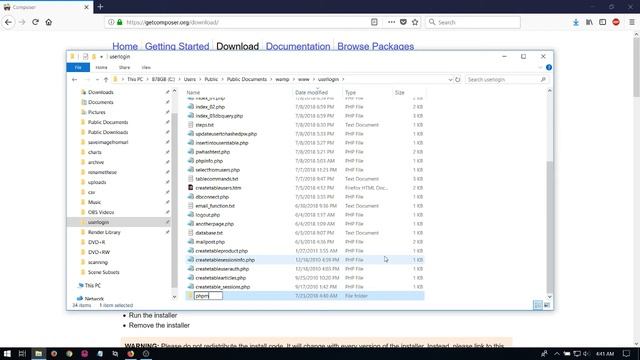Screen dimensions: 640x360
Task: Open Action Center notification icon
Action: click(x=627, y=353)
